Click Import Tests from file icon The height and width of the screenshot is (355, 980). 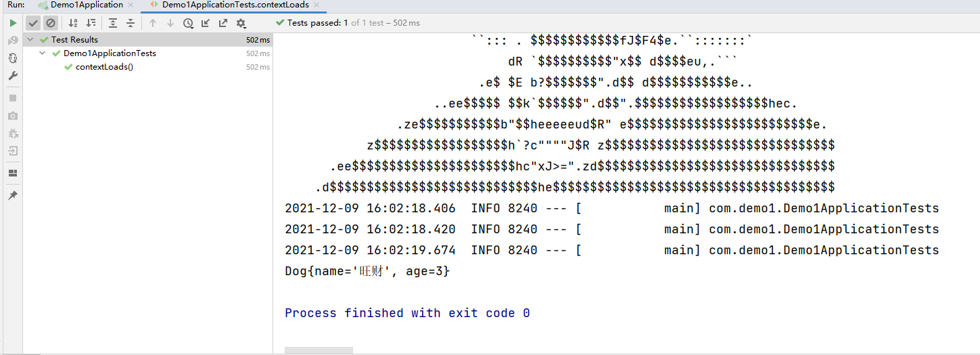pos(206,23)
